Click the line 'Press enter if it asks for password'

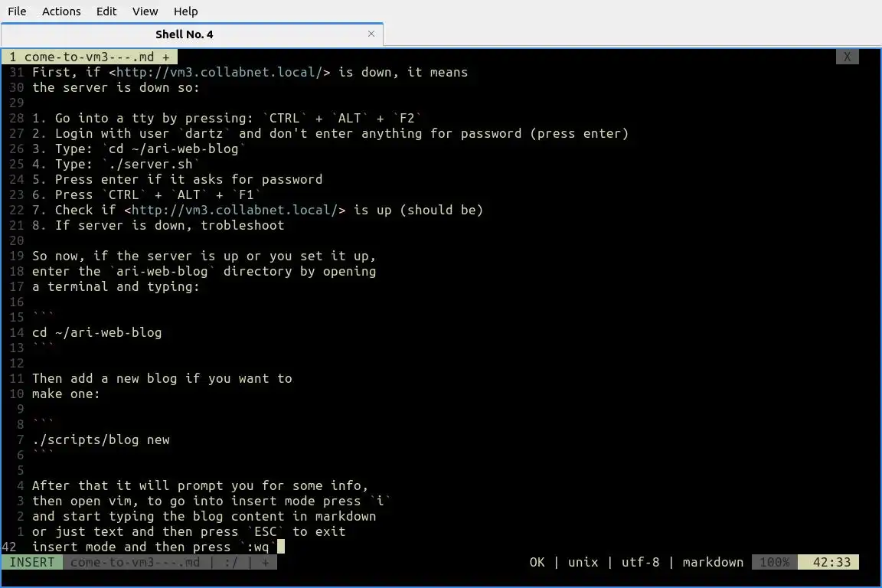188,179
